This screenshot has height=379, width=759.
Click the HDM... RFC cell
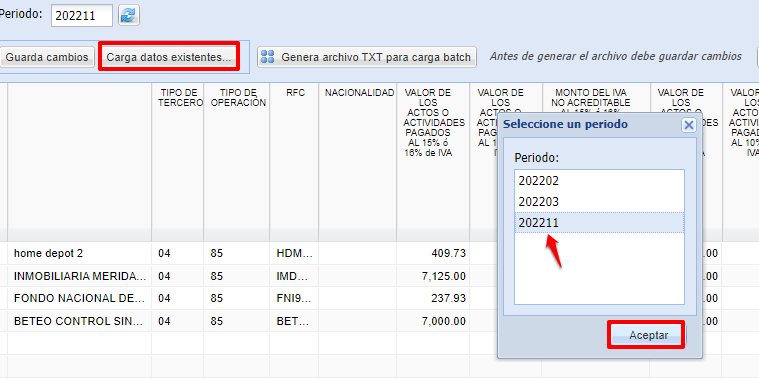point(294,253)
